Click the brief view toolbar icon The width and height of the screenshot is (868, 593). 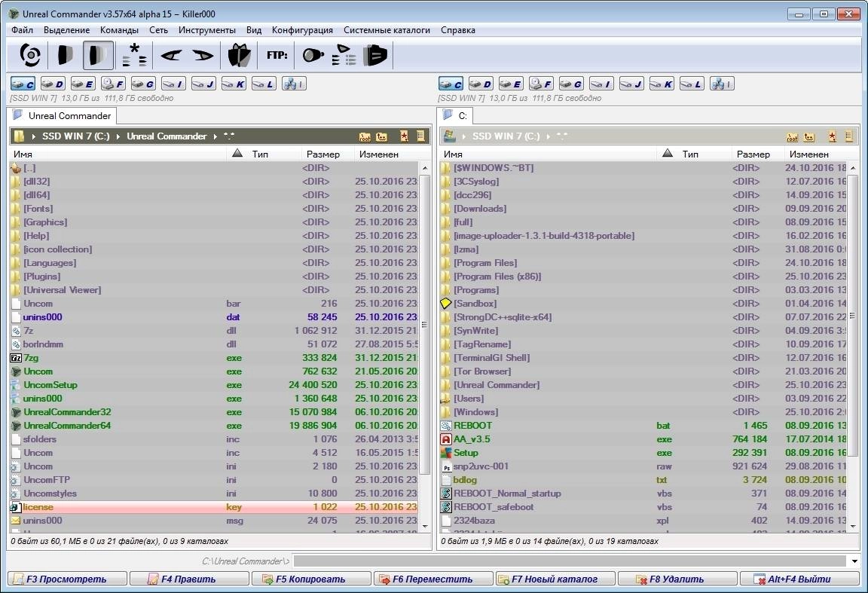pyautogui.click(x=66, y=55)
